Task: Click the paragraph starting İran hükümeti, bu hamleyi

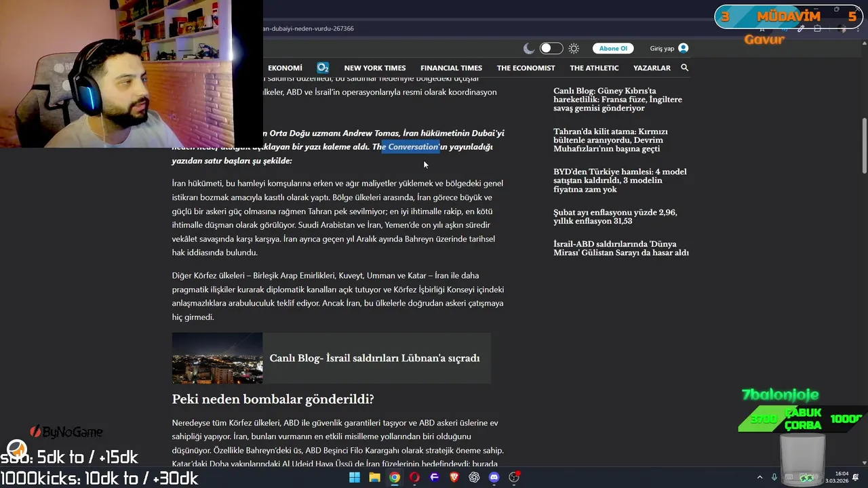Action: point(338,218)
